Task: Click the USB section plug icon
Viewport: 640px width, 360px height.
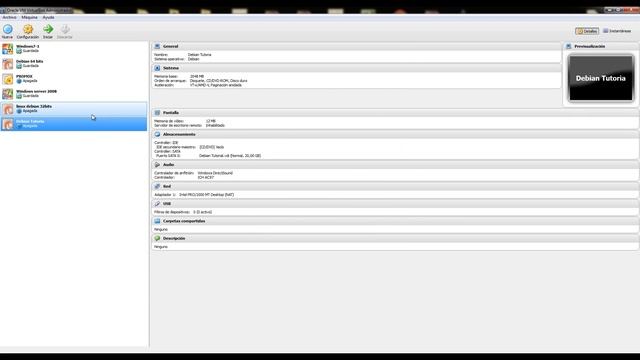Action: click(x=157, y=203)
